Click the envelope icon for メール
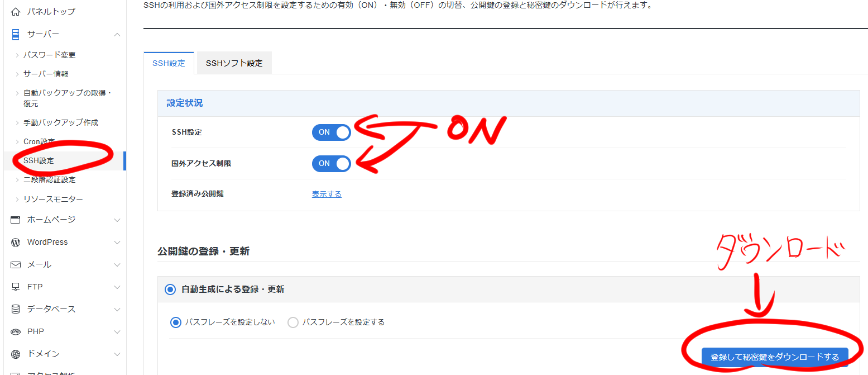The height and width of the screenshot is (375, 868). click(x=16, y=265)
